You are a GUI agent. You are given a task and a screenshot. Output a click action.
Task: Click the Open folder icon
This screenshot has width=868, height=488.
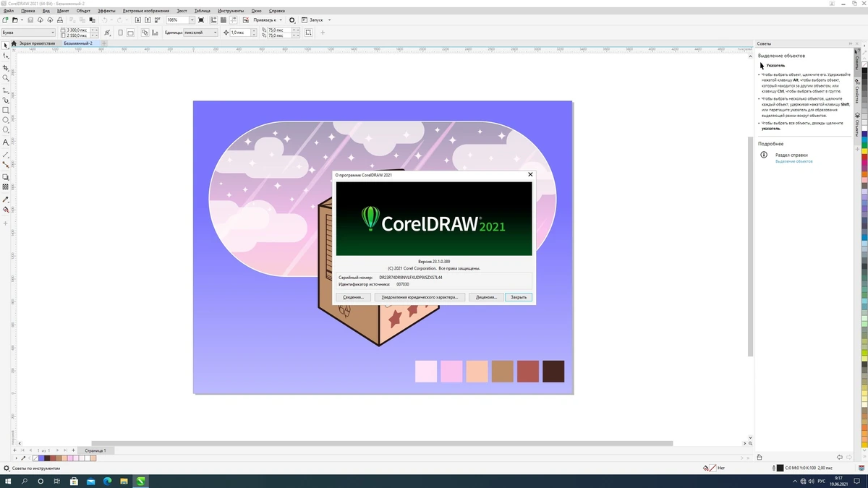pyautogui.click(x=14, y=20)
